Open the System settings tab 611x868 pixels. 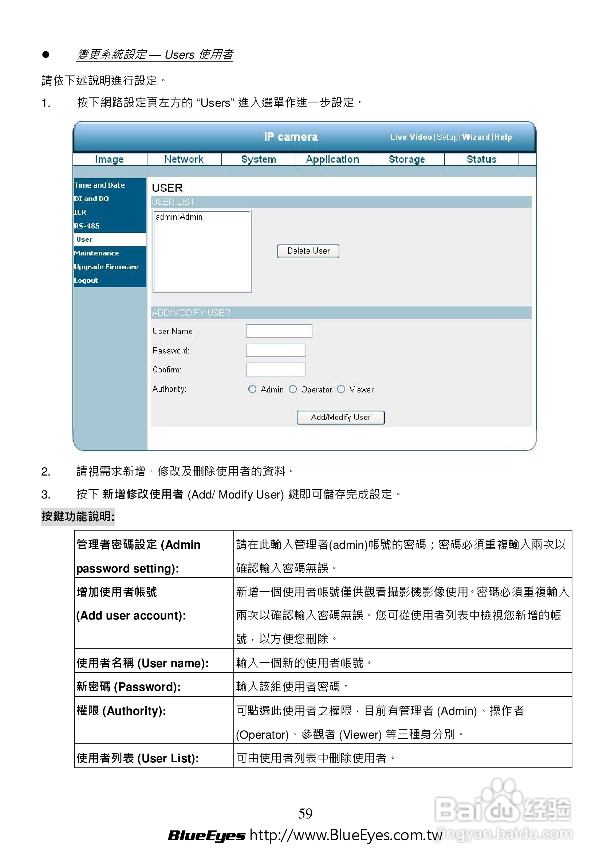click(x=259, y=159)
